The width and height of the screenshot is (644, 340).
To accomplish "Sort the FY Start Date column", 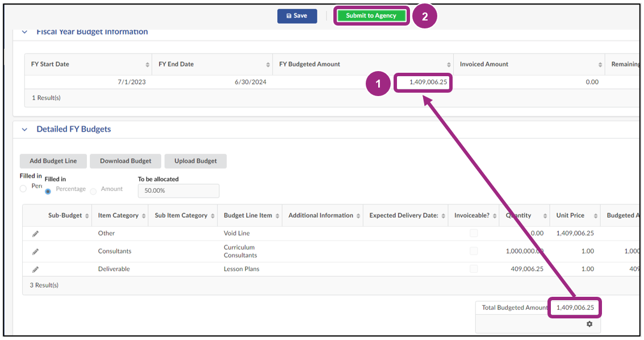I will pos(148,65).
